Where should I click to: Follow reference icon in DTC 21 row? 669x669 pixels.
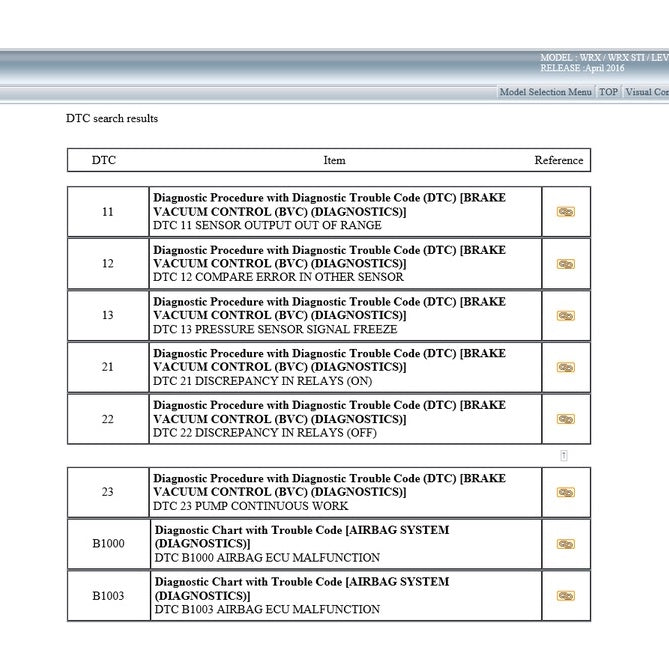[565, 368]
